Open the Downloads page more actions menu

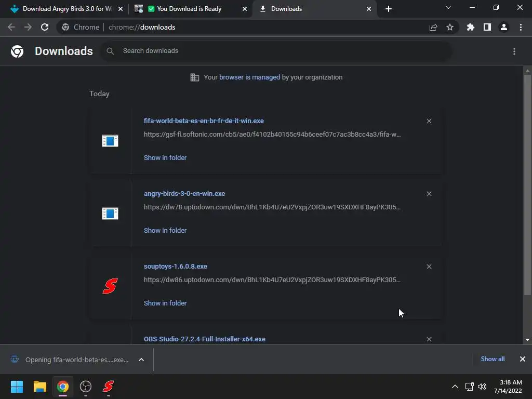(514, 51)
